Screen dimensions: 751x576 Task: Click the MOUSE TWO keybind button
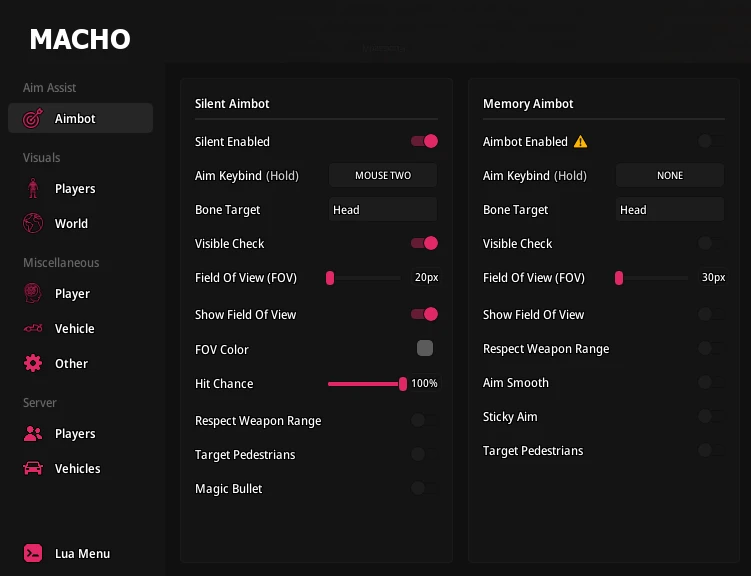coord(383,175)
